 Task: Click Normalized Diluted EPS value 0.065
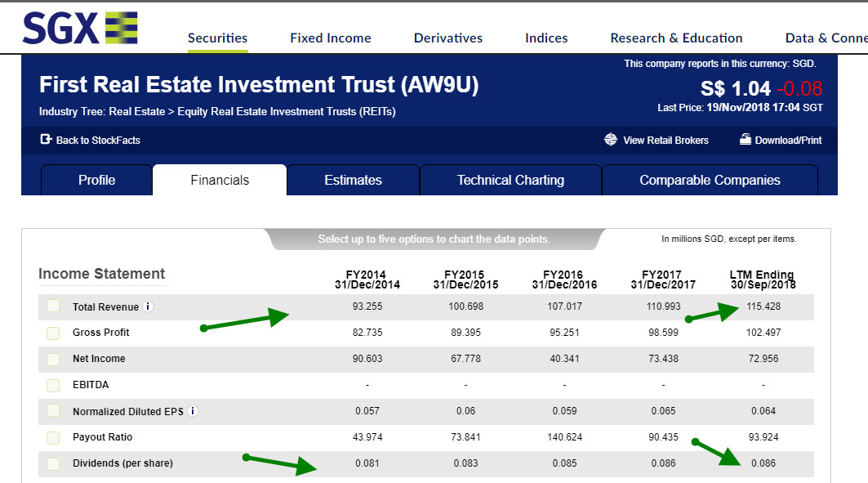663,411
